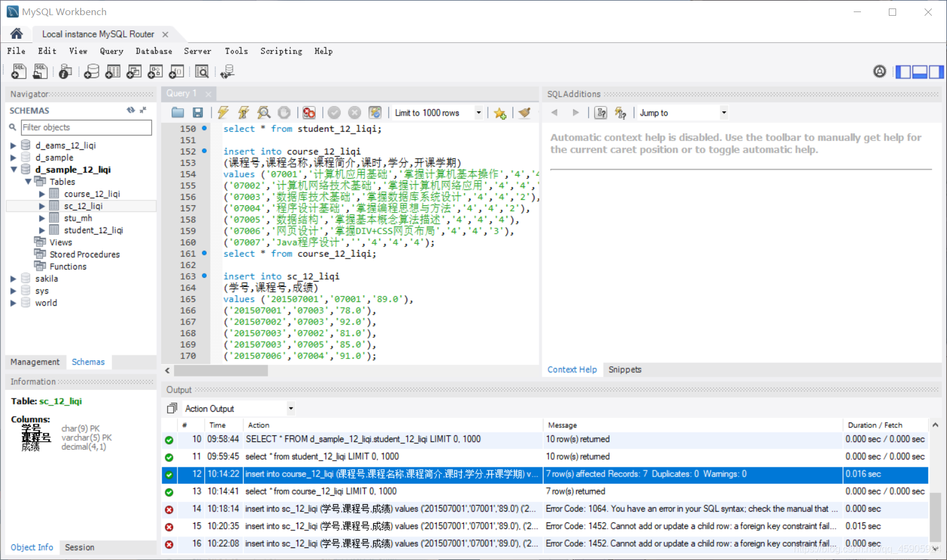Viewport: 947px width, 560px height.
Task: Open Workbench preferences gear icon
Action: 879,71
